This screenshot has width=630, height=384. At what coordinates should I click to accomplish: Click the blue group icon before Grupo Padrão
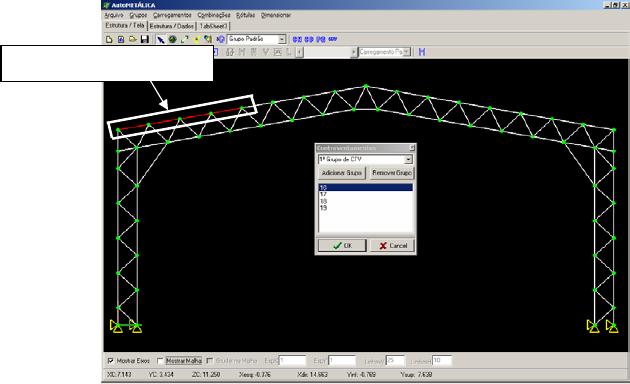[220, 39]
